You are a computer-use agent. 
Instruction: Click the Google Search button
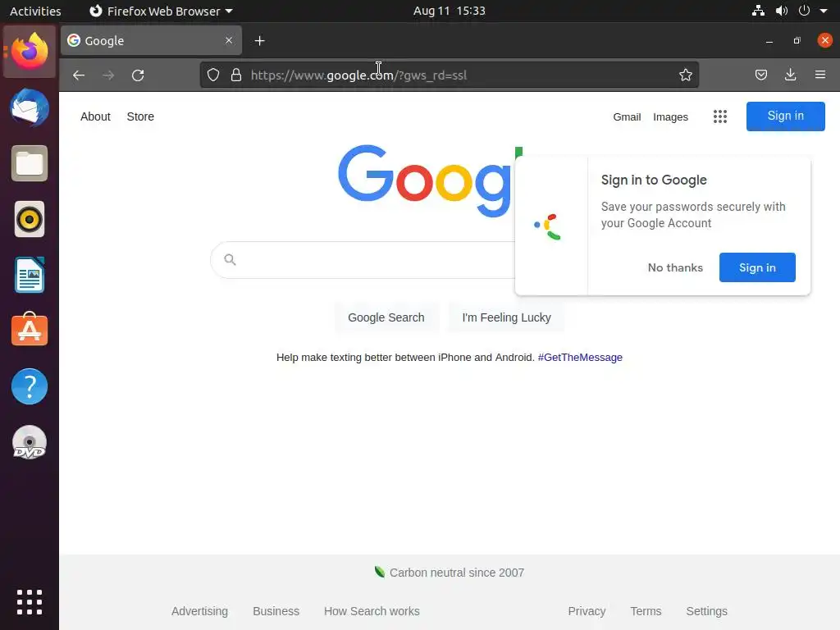click(x=386, y=317)
